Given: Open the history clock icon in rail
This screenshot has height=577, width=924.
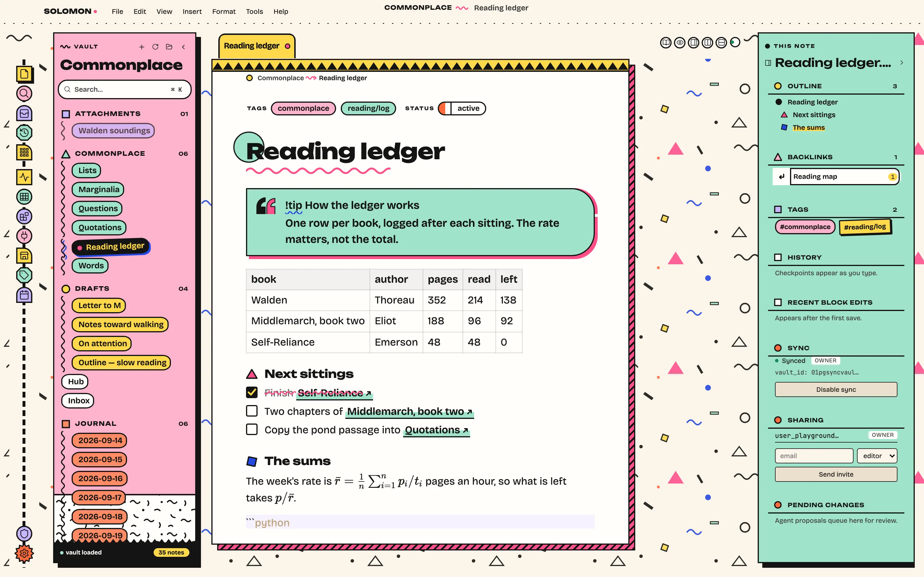Looking at the screenshot, I should (24, 132).
